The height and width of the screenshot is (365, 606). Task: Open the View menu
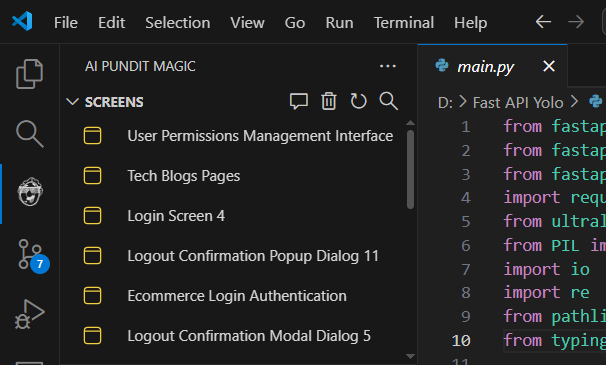click(247, 23)
